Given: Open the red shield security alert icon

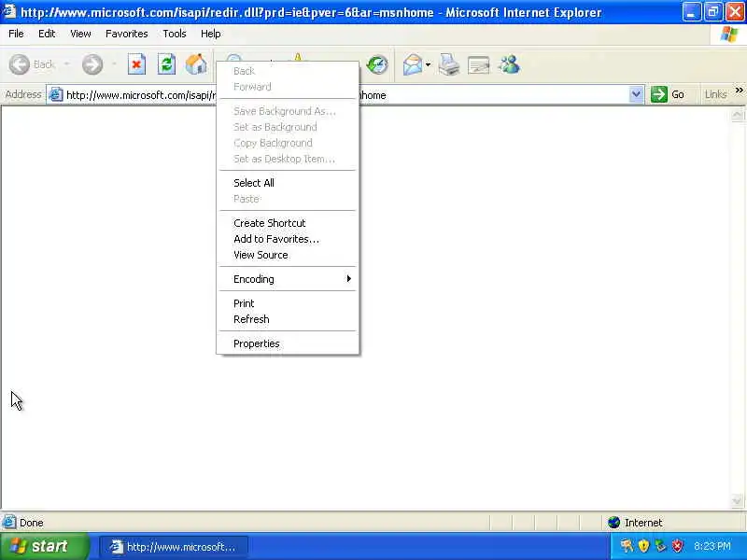Looking at the screenshot, I should [677, 546].
